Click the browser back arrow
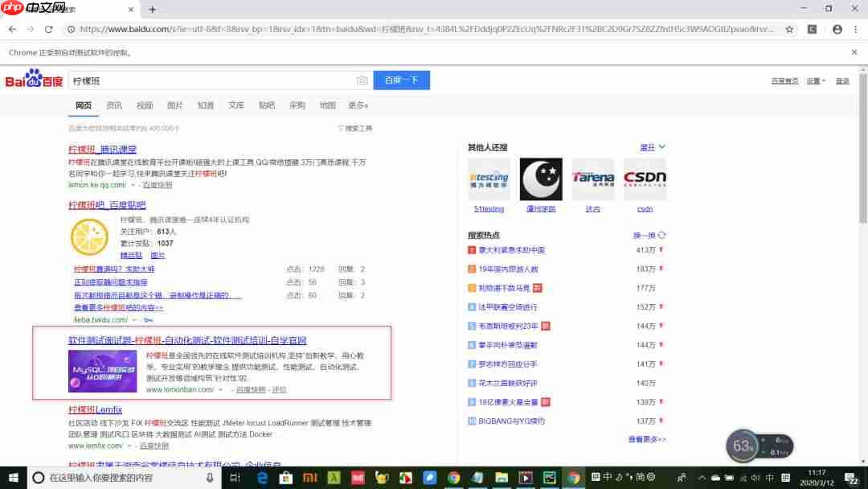 point(12,27)
